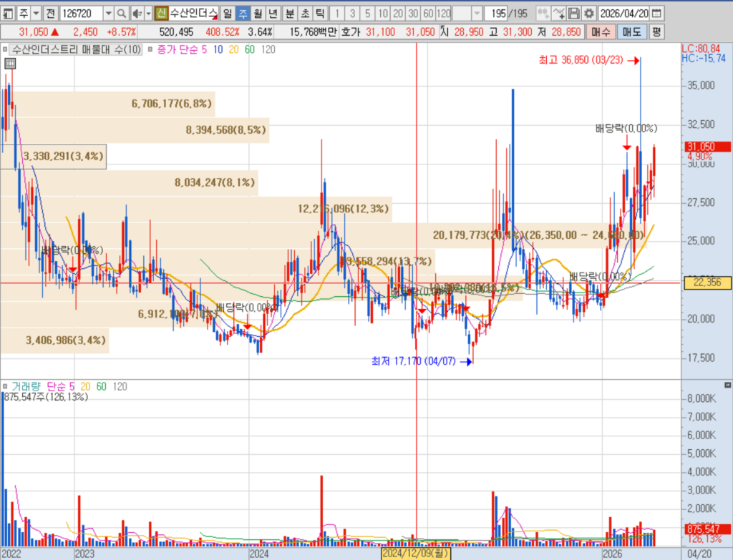Screen dimensions: 733x560
Task: Click the blue 10 moving average label
Action: (x=218, y=49)
